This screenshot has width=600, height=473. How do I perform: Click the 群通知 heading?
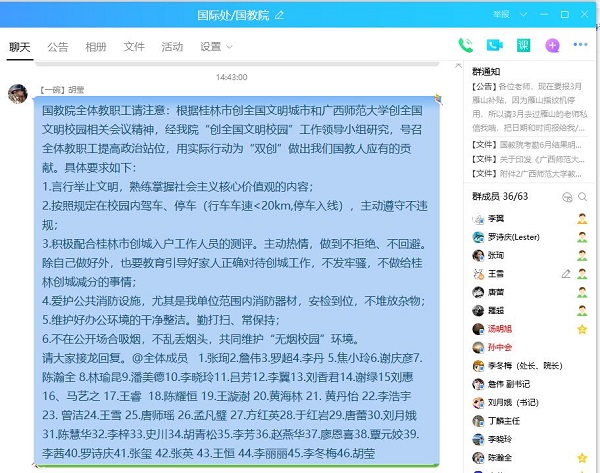coord(486,72)
